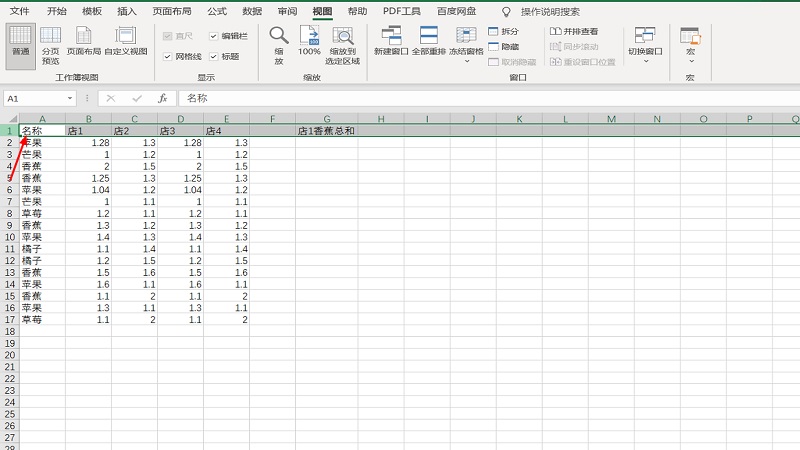Set zoom to 100%

coord(309,41)
